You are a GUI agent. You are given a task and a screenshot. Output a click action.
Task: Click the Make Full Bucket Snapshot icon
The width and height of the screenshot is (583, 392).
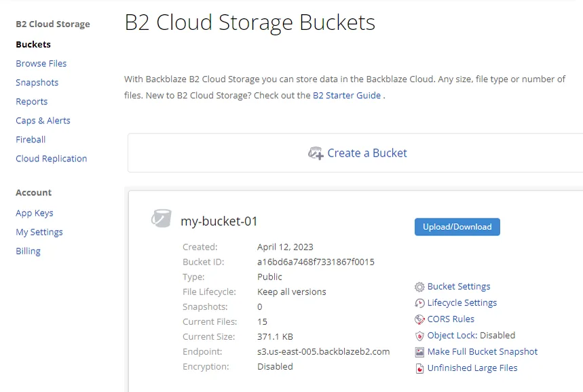419,352
